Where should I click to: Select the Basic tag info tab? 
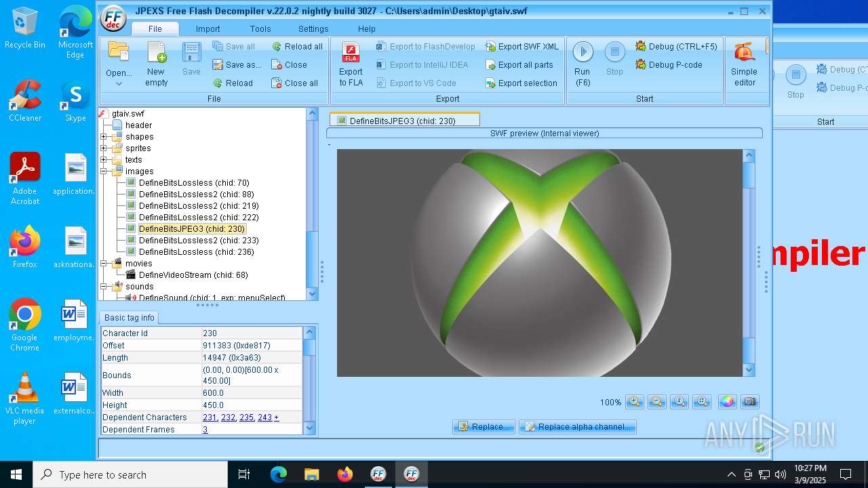click(129, 317)
